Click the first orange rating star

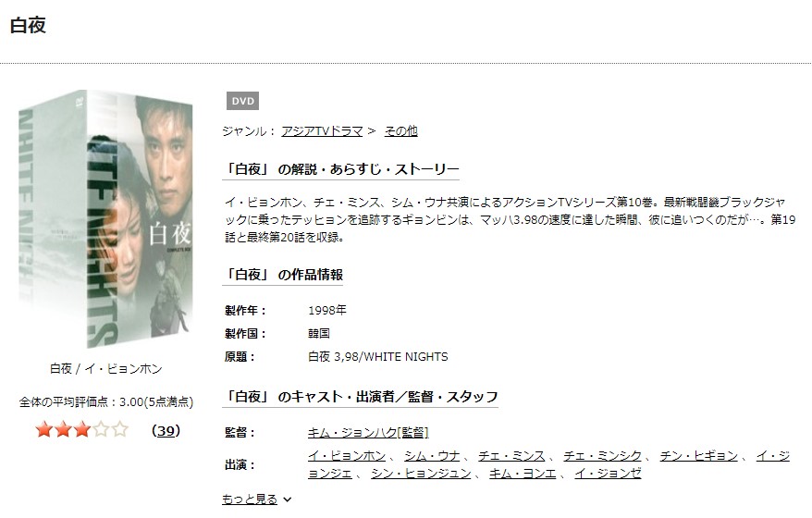tap(44, 429)
